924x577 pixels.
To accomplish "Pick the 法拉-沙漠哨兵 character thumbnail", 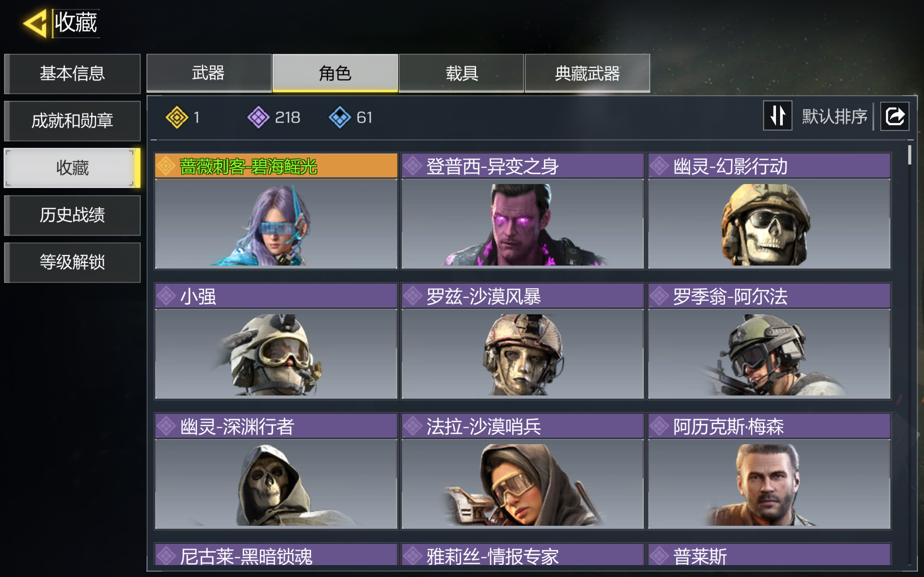I will tap(523, 471).
